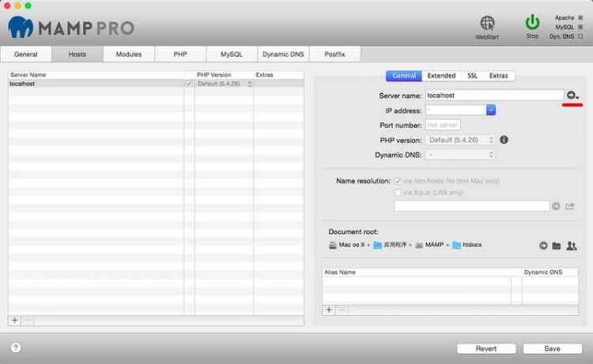The image size is (593, 364).
Task: Click Mac os X disk icon in path
Action: (332, 245)
